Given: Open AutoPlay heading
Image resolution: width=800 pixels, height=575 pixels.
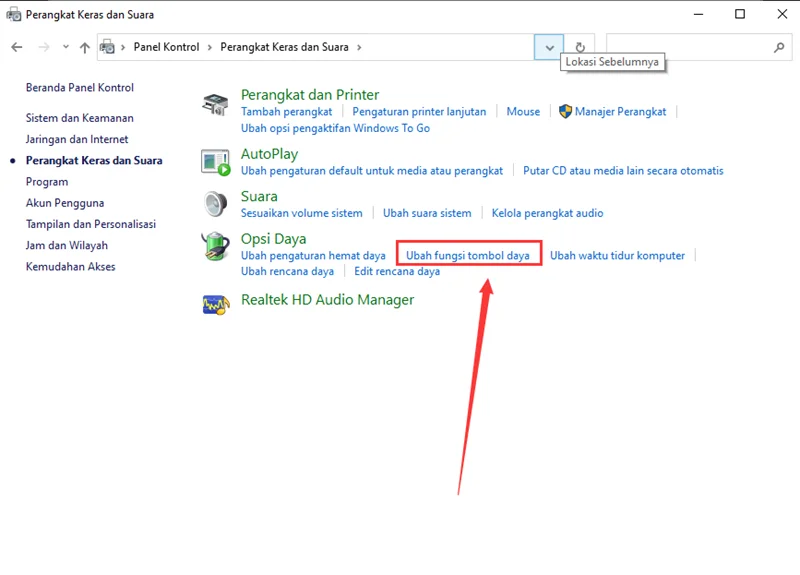Looking at the screenshot, I should (x=269, y=154).
